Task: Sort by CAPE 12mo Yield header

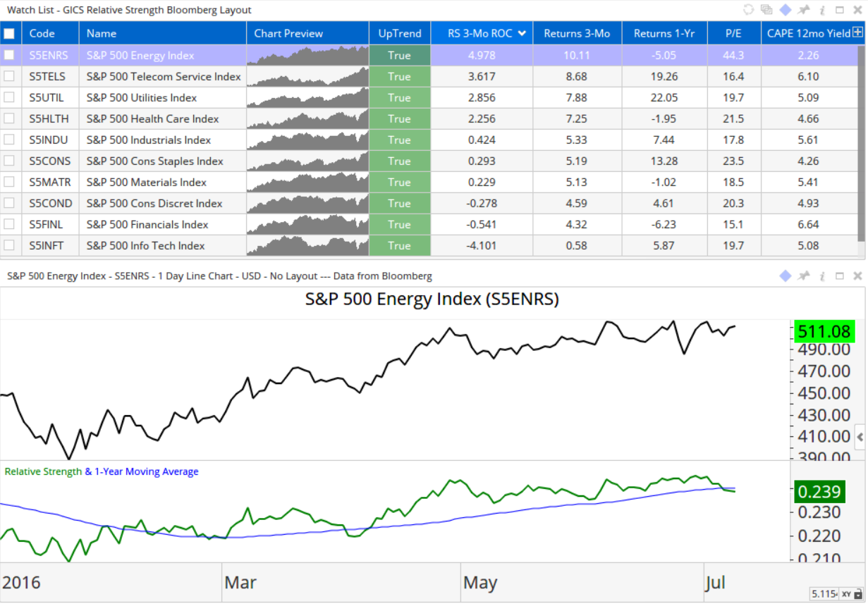Action: pyautogui.click(x=807, y=33)
